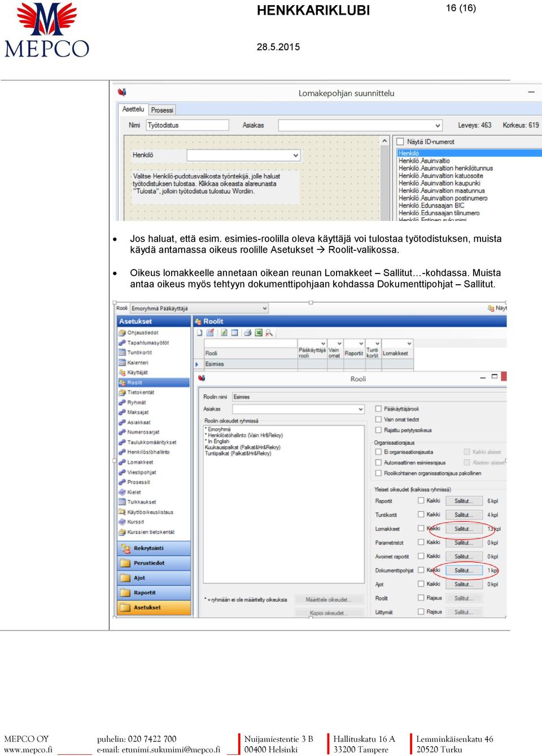Check Ei organisaatiorajausta checkbox
Image resolution: width=542 pixels, height=756 pixels.
pos(378,452)
